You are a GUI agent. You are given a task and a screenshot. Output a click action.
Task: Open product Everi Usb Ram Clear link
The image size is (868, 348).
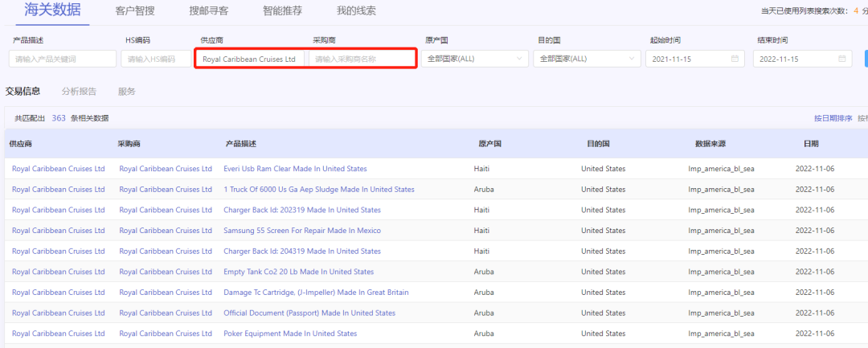(295, 169)
